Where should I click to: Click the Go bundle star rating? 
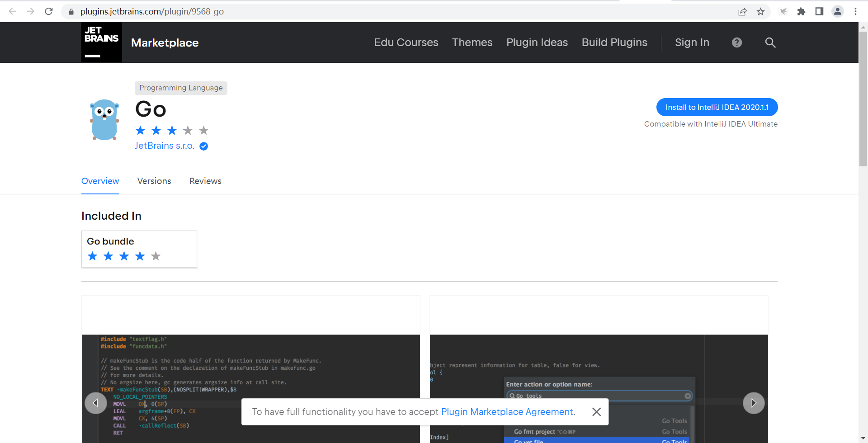pos(124,256)
